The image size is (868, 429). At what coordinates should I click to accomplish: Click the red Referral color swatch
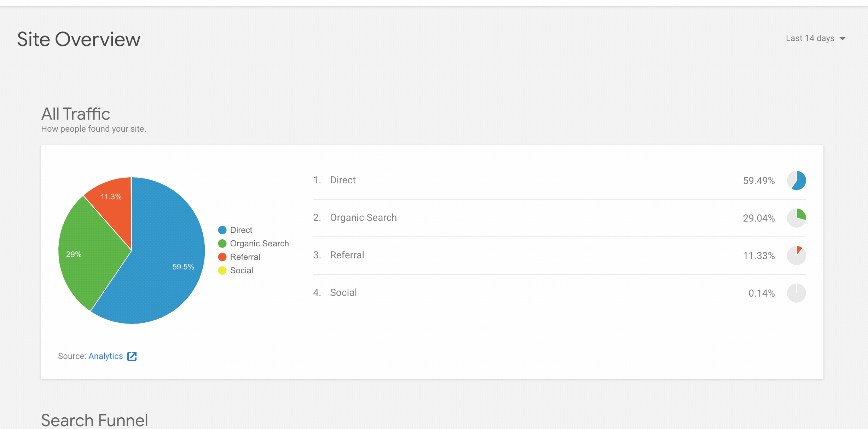pos(222,257)
